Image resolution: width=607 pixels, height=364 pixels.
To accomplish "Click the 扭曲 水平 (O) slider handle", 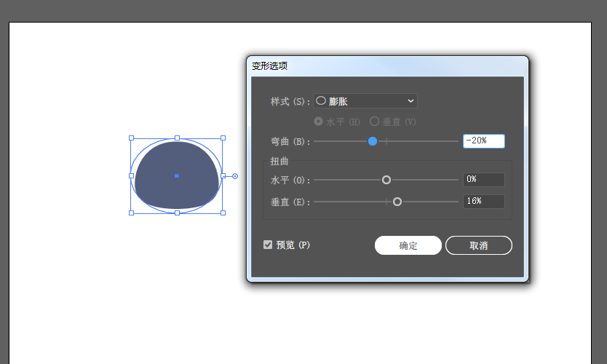I will (386, 180).
